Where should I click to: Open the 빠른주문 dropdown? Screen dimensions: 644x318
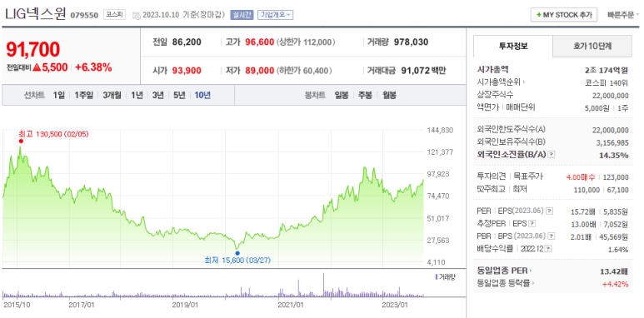coord(623,15)
